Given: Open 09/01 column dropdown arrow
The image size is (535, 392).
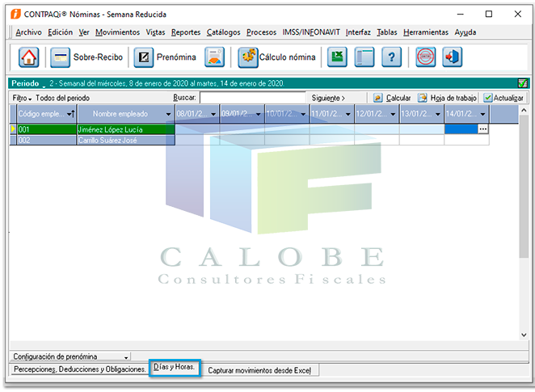Looking at the screenshot, I should 259,114.
